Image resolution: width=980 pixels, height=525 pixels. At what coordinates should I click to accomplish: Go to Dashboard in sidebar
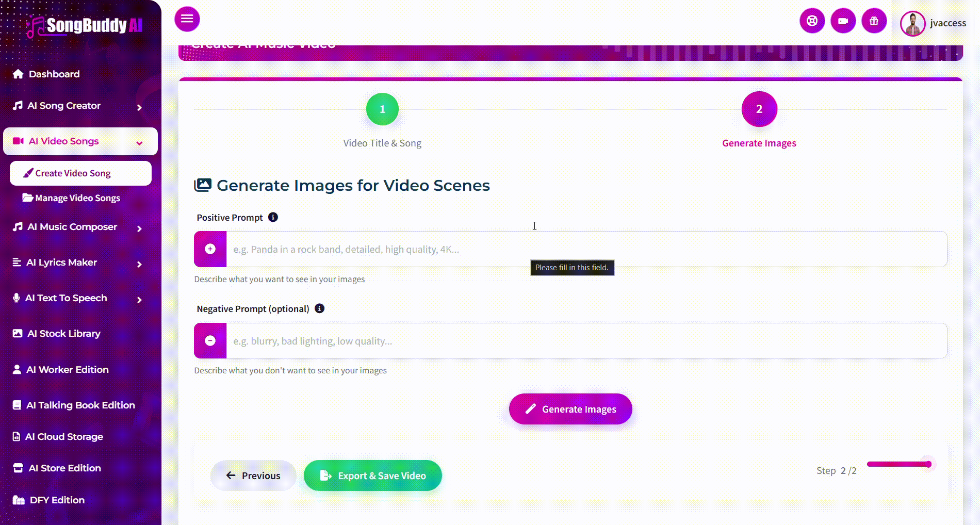tap(54, 74)
